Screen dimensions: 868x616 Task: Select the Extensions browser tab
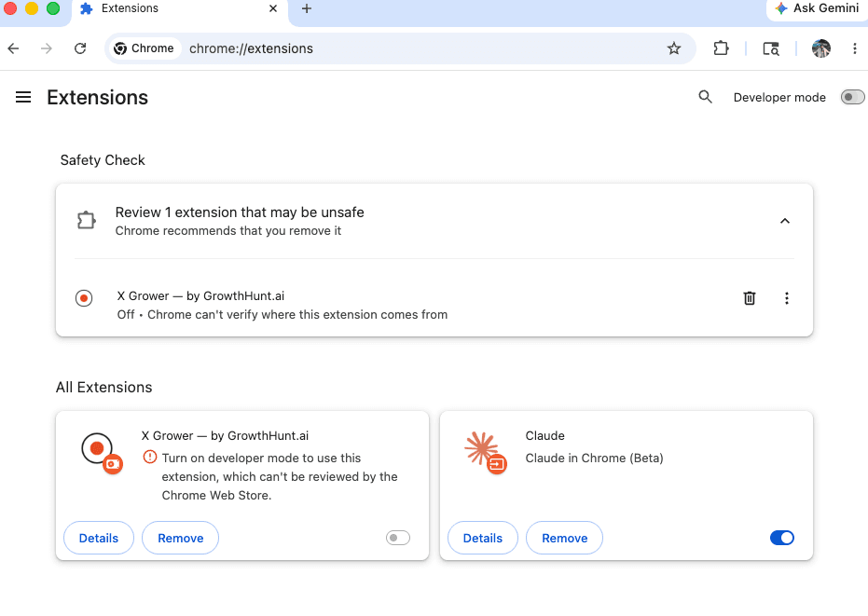click(x=180, y=10)
